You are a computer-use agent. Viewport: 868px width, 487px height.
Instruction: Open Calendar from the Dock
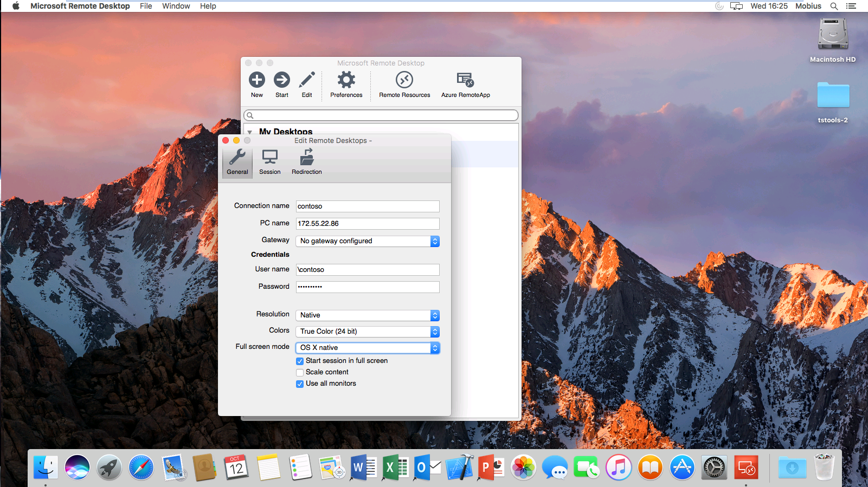(236, 467)
